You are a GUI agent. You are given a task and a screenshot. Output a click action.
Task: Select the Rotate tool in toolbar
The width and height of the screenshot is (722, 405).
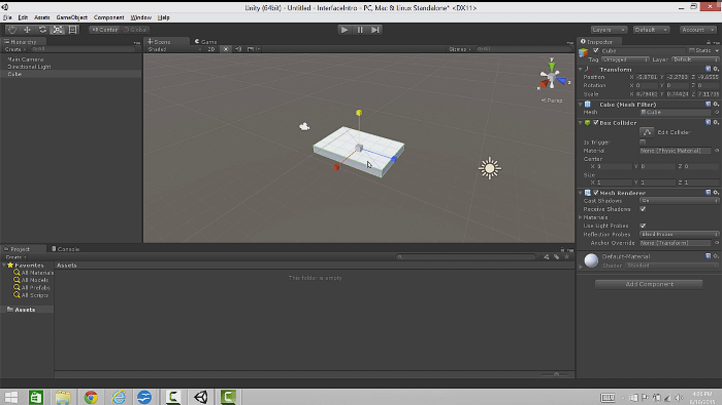(x=42, y=29)
